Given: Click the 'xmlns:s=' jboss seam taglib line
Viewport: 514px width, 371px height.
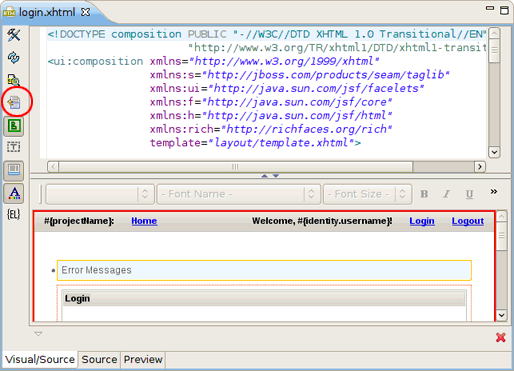Looking at the screenshot, I should click(299, 75).
